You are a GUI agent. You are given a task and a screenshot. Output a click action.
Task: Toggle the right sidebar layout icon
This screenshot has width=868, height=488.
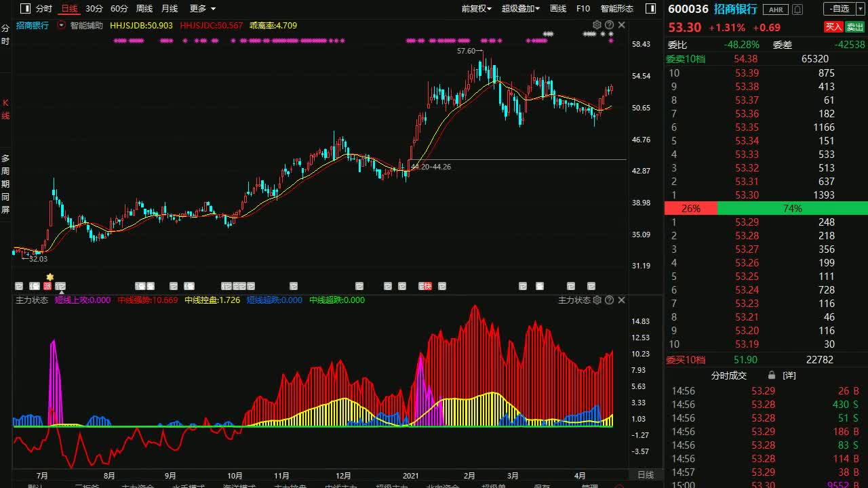[x=651, y=9]
